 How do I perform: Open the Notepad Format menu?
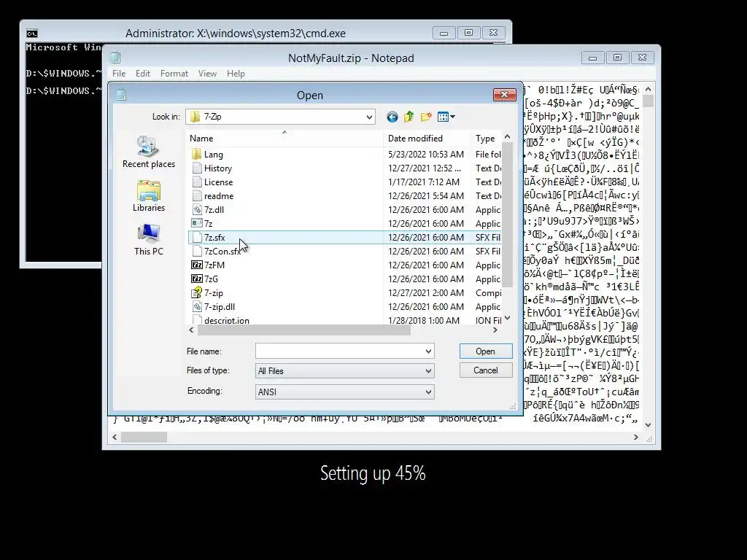(x=174, y=74)
